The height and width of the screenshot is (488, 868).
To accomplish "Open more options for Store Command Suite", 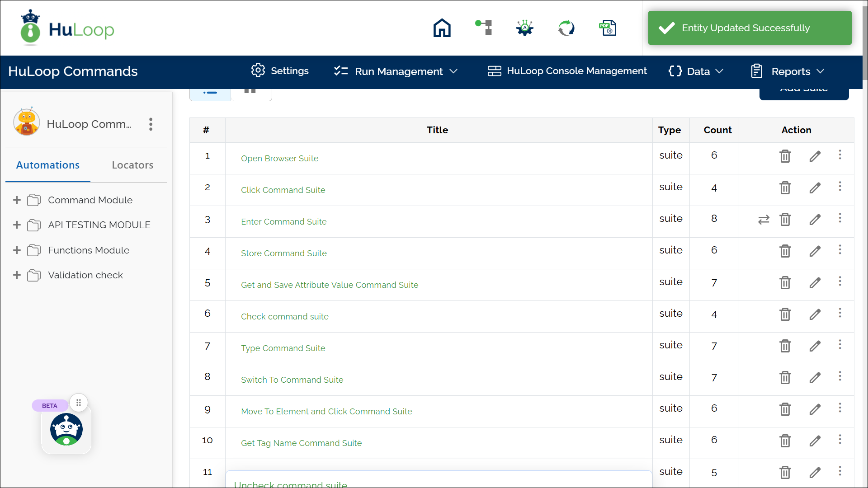I will pyautogui.click(x=840, y=250).
